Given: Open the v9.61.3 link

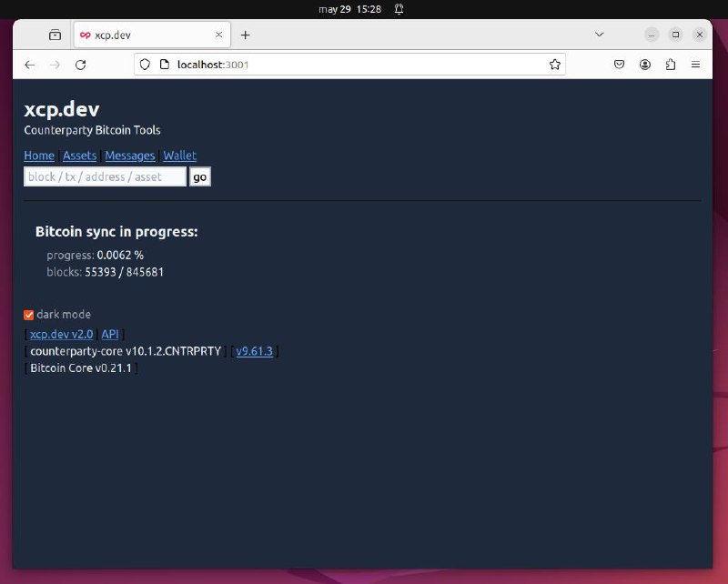Looking at the screenshot, I should 255,351.
